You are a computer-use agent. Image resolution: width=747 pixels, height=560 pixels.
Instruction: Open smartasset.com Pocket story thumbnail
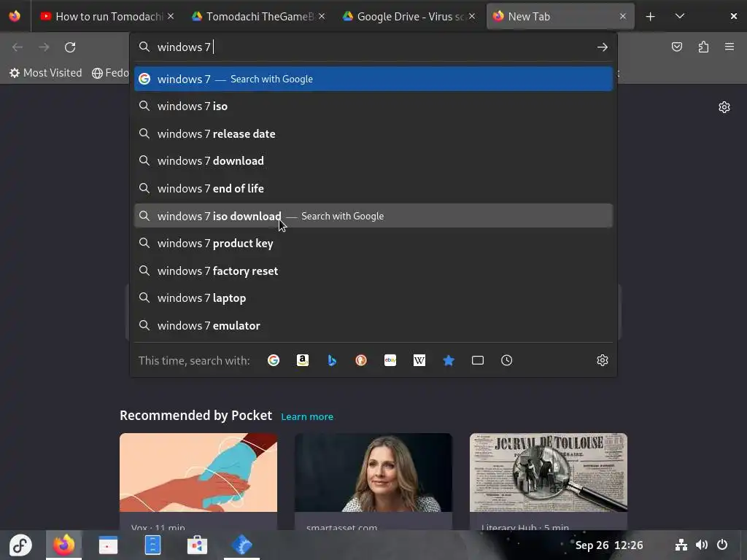373,472
